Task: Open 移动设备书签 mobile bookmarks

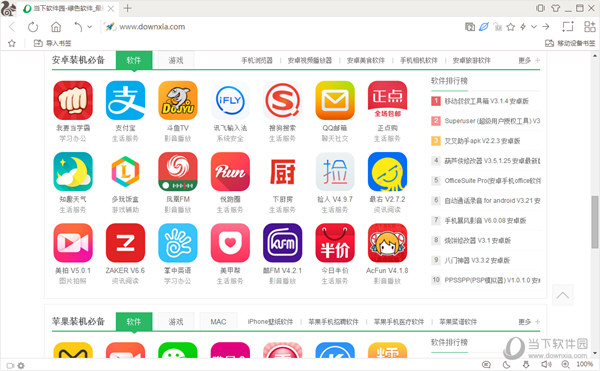Action: (x=570, y=43)
